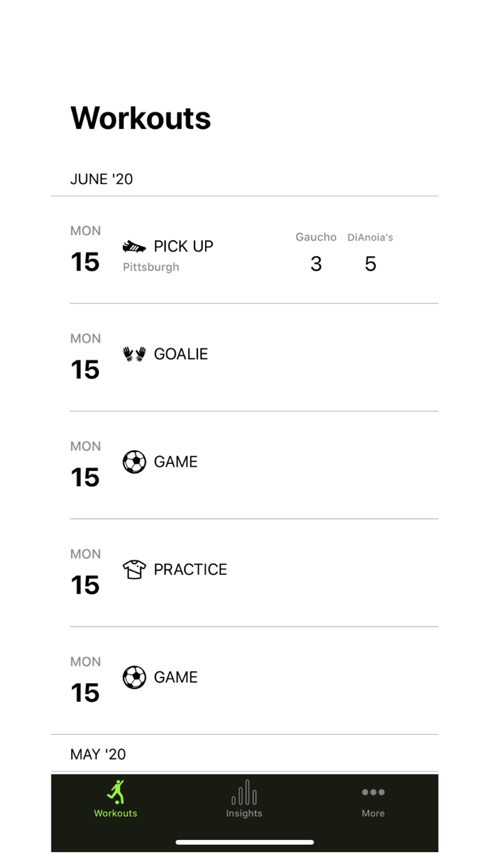Click the Workouts page title
The width and height of the screenshot is (488, 868).
click(140, 118)
